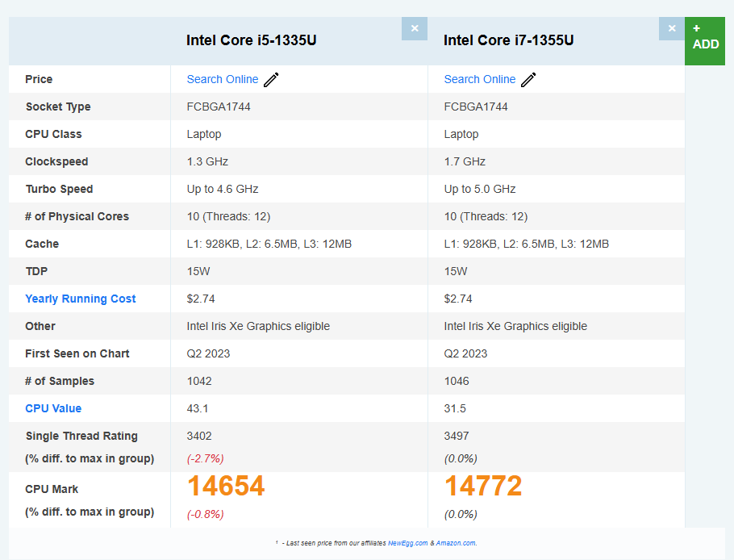Click the Up to 4.6 GHz value
The width and height of the screenshot is (734, 560).
[223, 189]
